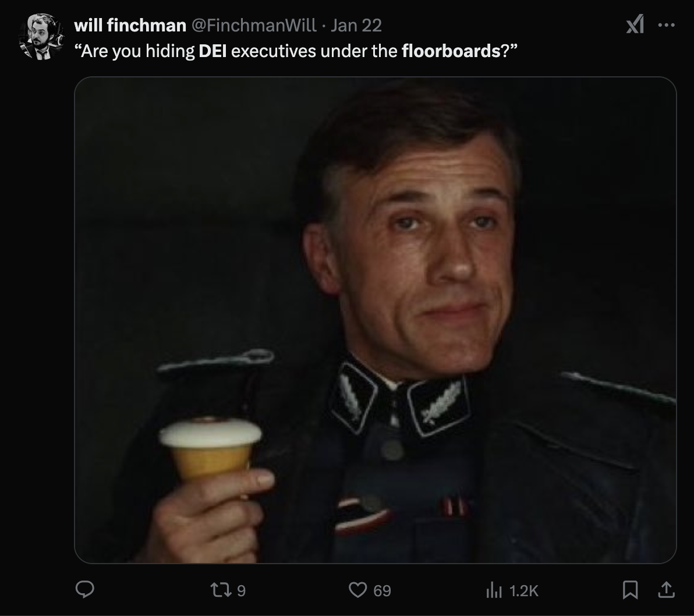Click the reply speech bubble icon
The width and height of the screenshot is (694, 616).
coord(84,590)
